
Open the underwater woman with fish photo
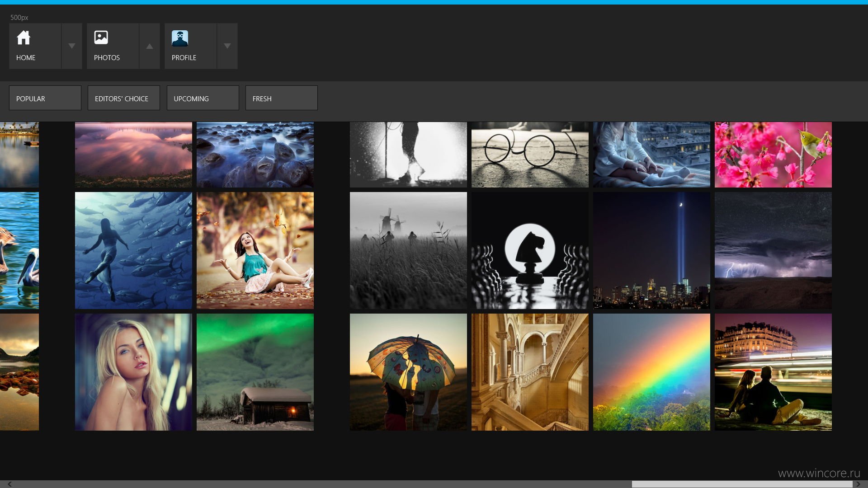coord(133,251)
